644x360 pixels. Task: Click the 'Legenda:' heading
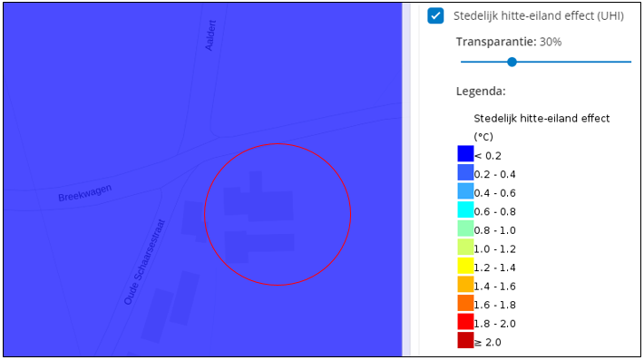coord(481,91)
